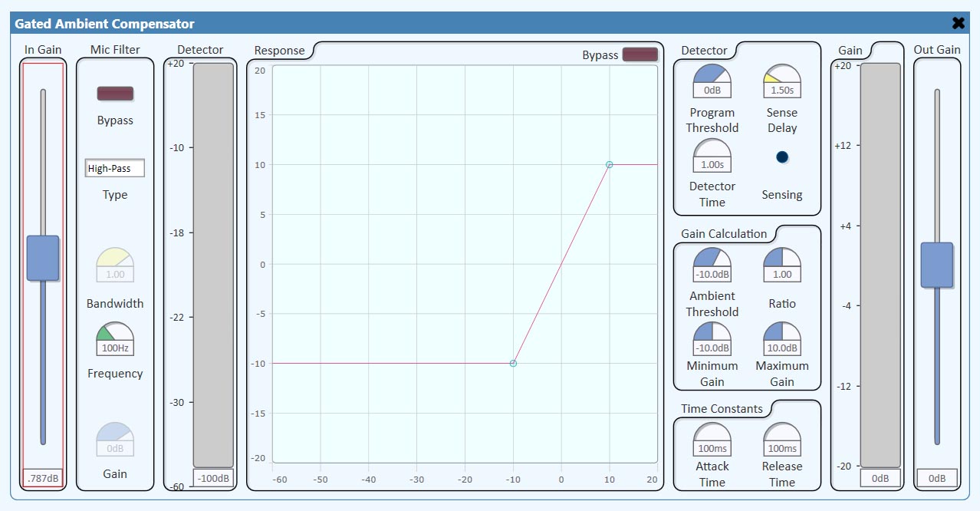Toggle the Mic Filter Bypass button
This screenshot has height=511, width=980.
pyautogui.click(x=115, y=94)
